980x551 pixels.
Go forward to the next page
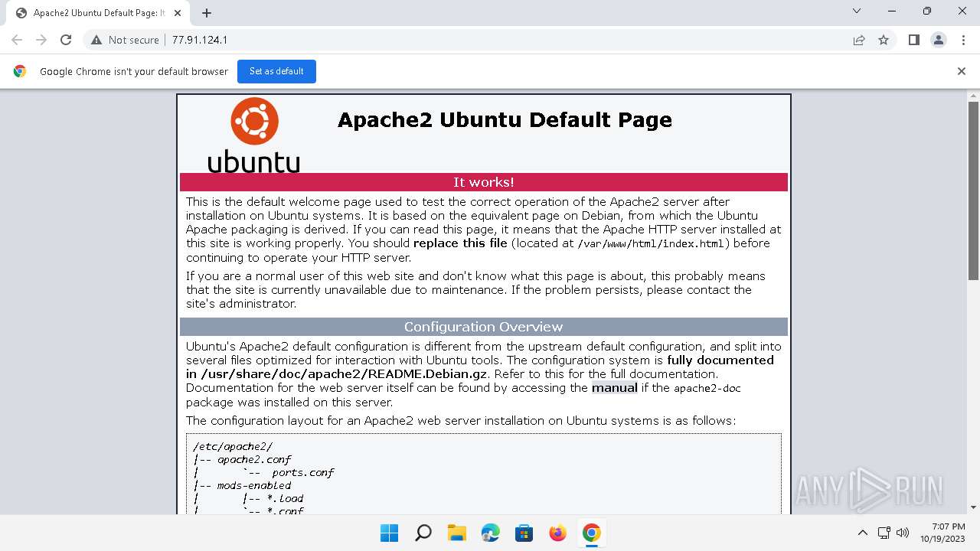[41, 40]
